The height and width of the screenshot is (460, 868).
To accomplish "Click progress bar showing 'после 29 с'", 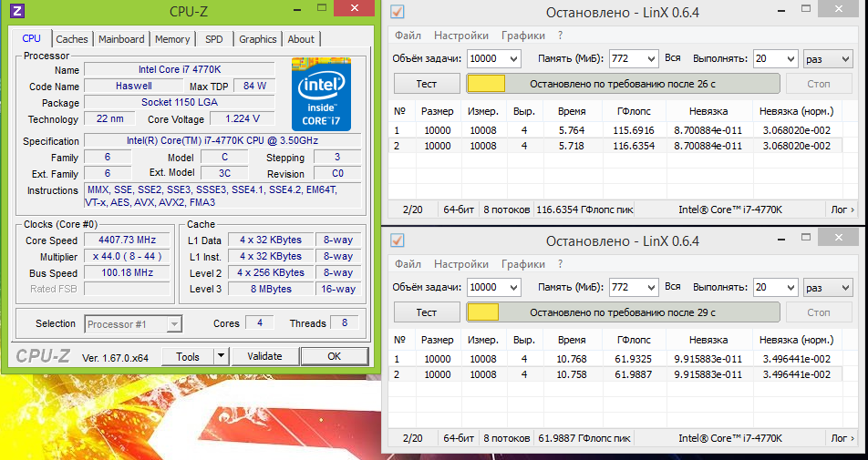I will [623, 312].
